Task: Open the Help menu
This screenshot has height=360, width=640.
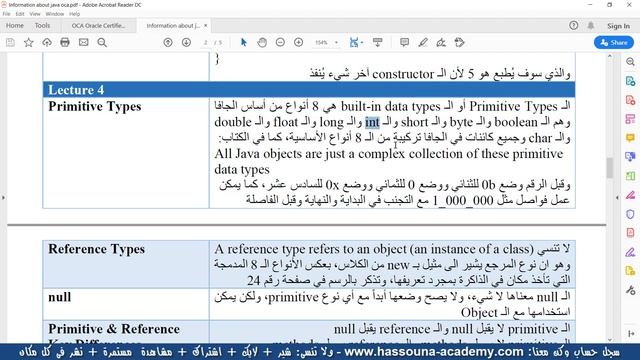Action: (74, 14)
